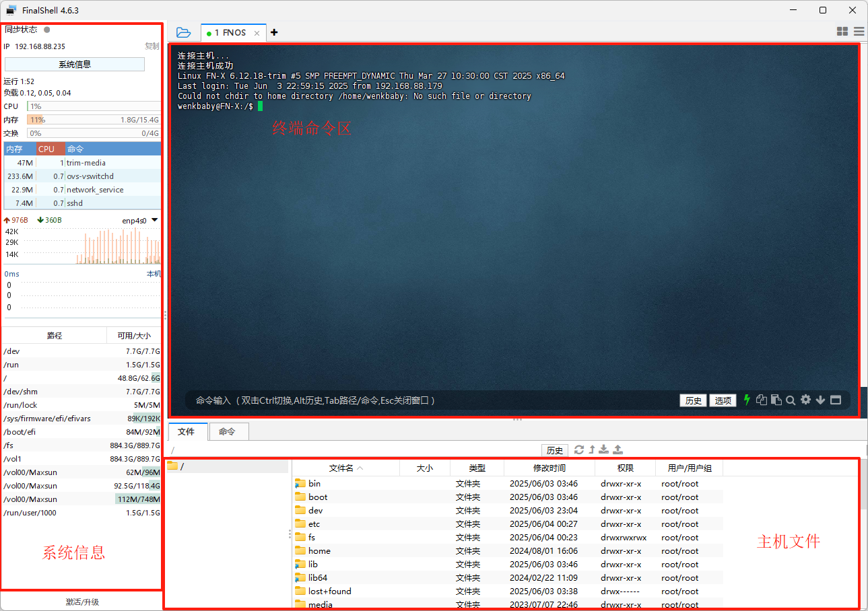
Task: Click the paste icon in terminal toolbar
Action: 776,400
